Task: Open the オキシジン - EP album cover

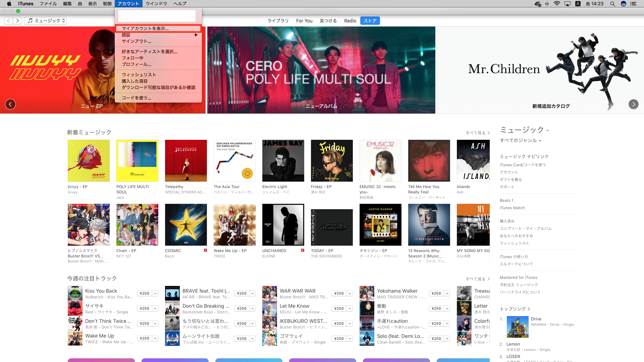Action: coord(380,225)
